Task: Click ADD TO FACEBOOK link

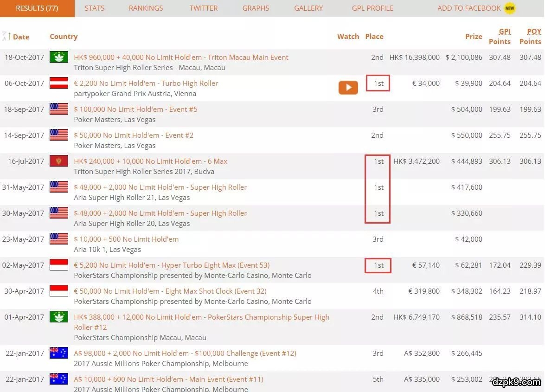Action: 469,8
